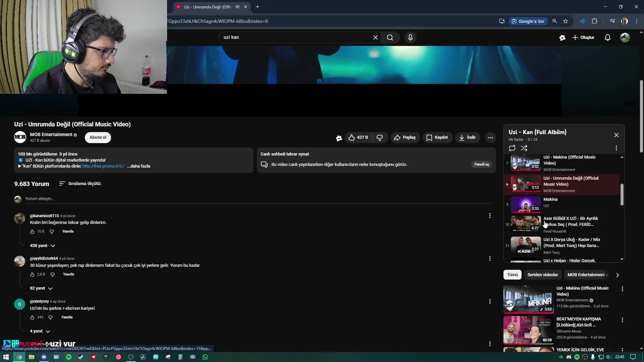Like the video with 427 B thumbs up
644x362 pixels.
pyautogui.click(x=358, y=137)
